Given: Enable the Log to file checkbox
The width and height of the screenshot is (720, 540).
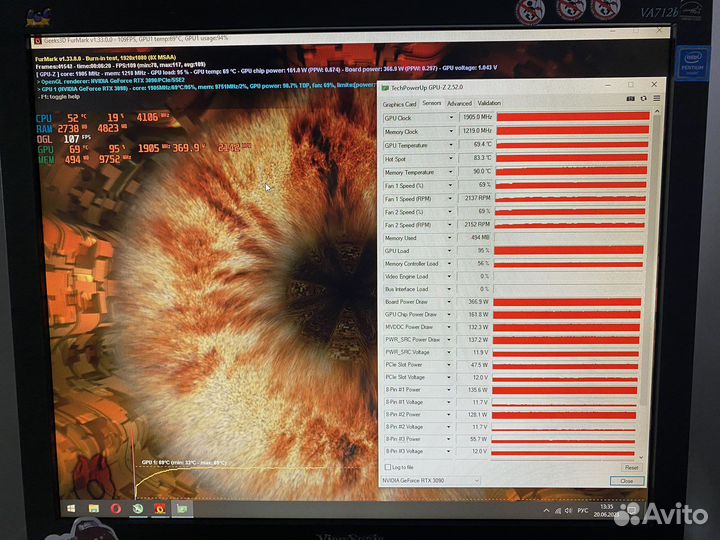Looking at the screenshot, I should [x=389, y=467].
